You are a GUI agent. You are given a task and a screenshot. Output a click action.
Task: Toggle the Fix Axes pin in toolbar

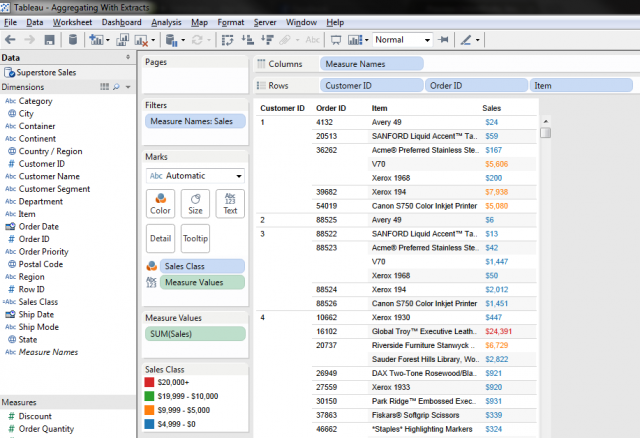click(443, 40)
